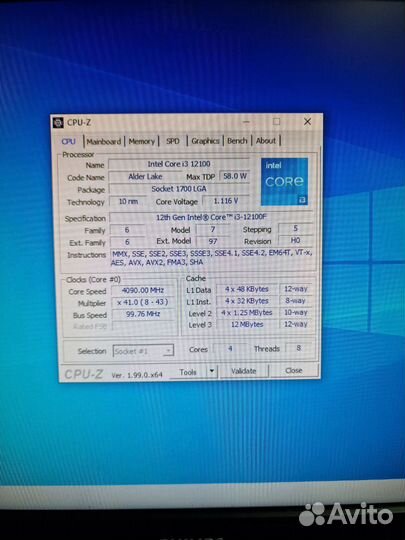Click the L1 Inst. value '4 x 32 KBytes'

pyautogui.click(x=247, y=301)
